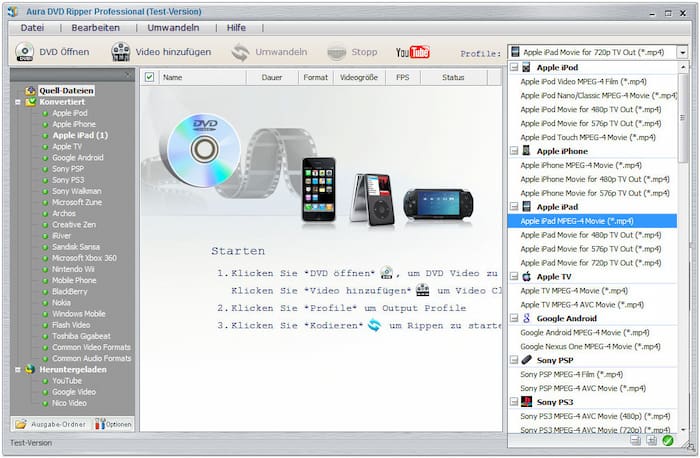
Task: Click the Apple TV group logo icon
Action: pyautogui.click(x=527, y=276)
